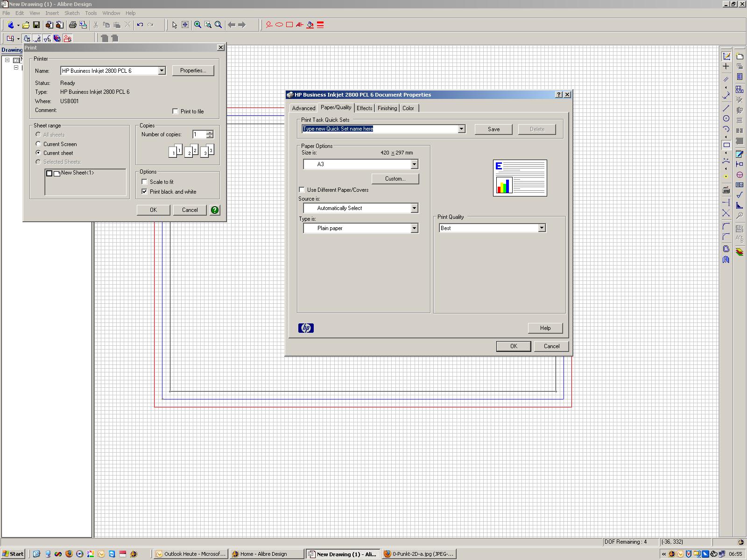Click the Help button in Document Properties
This screenshot has width=747, height=560.
click(545, 328)
